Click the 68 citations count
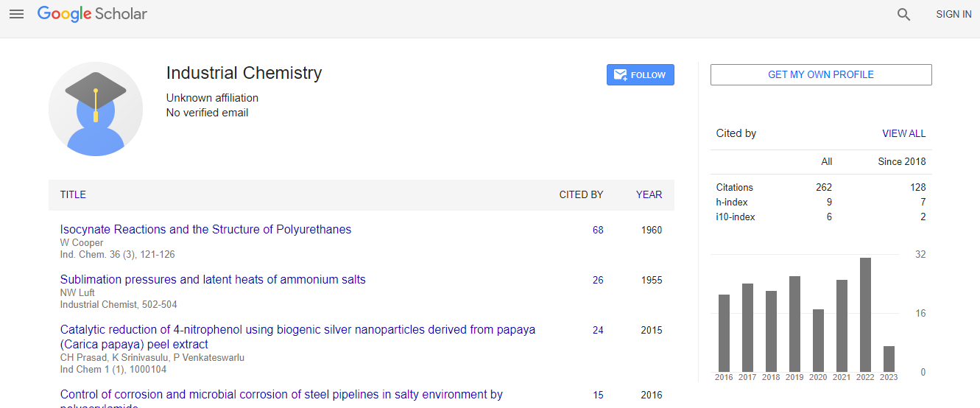This screenshot has height=408, width=980. pyautogui.click(x=598, y=230)
